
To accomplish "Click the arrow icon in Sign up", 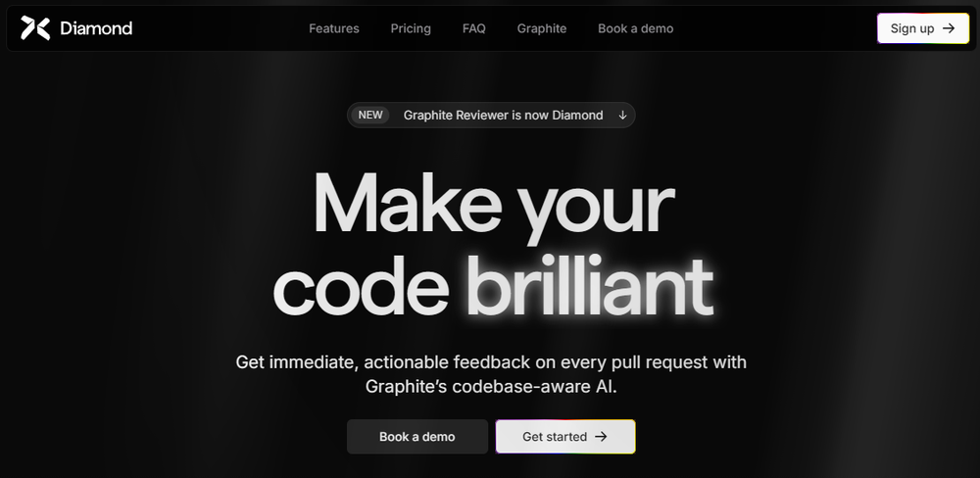I will (949, 28).
